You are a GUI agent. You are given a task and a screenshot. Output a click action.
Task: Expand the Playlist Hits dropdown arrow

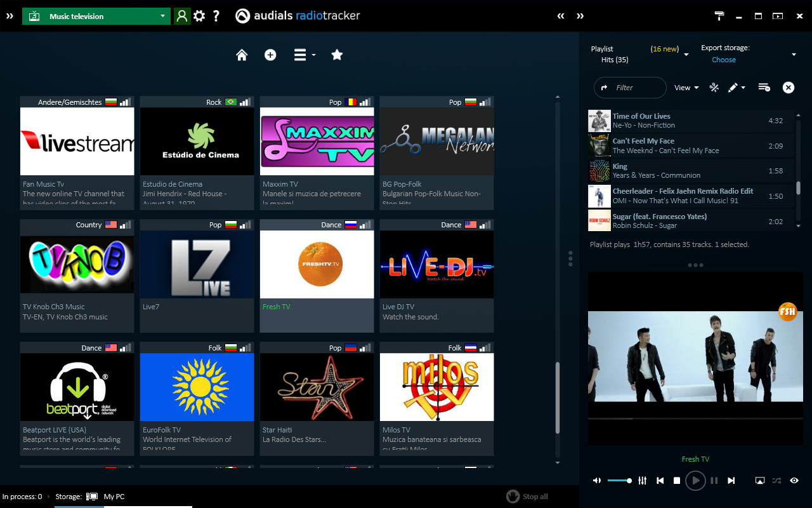(x=686, y=55)
